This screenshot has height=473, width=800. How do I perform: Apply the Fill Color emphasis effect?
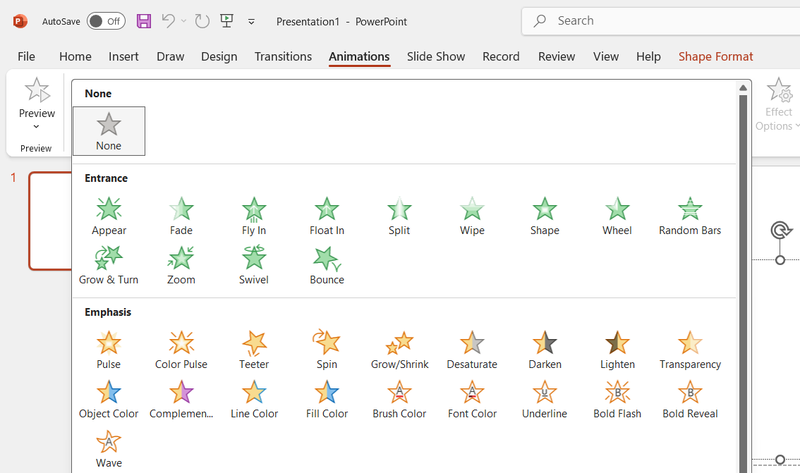[327, 400]
